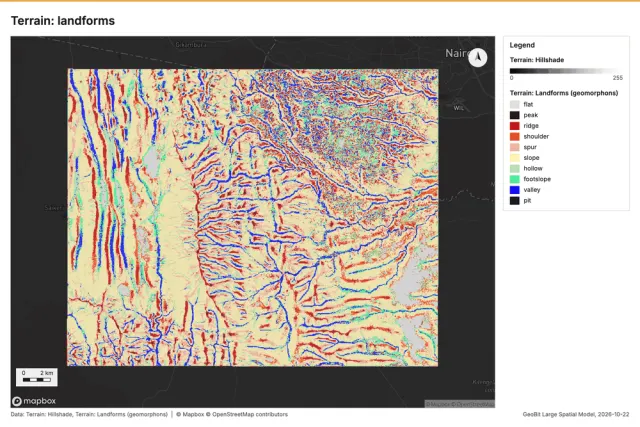This screenshot has height=427, width=640.
Task: Select the valley blue color swatch
Action: pyautogui.click(x=515, y=189)
